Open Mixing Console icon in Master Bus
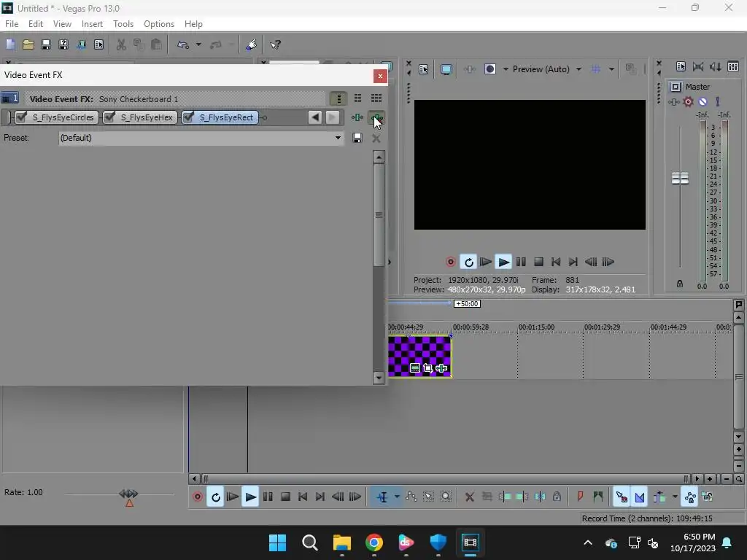 [x=733, y=66]
